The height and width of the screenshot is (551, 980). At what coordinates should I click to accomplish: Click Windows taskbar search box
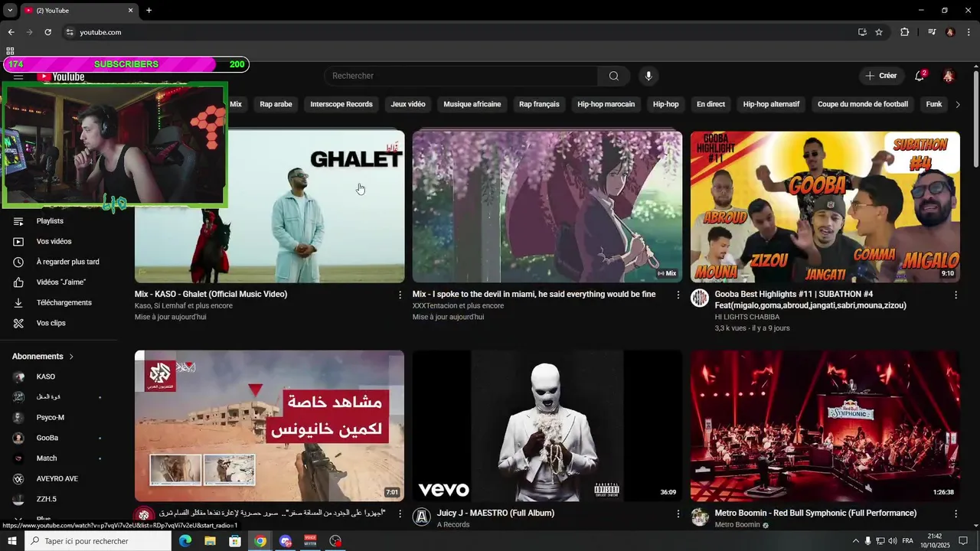pos(98,541)
